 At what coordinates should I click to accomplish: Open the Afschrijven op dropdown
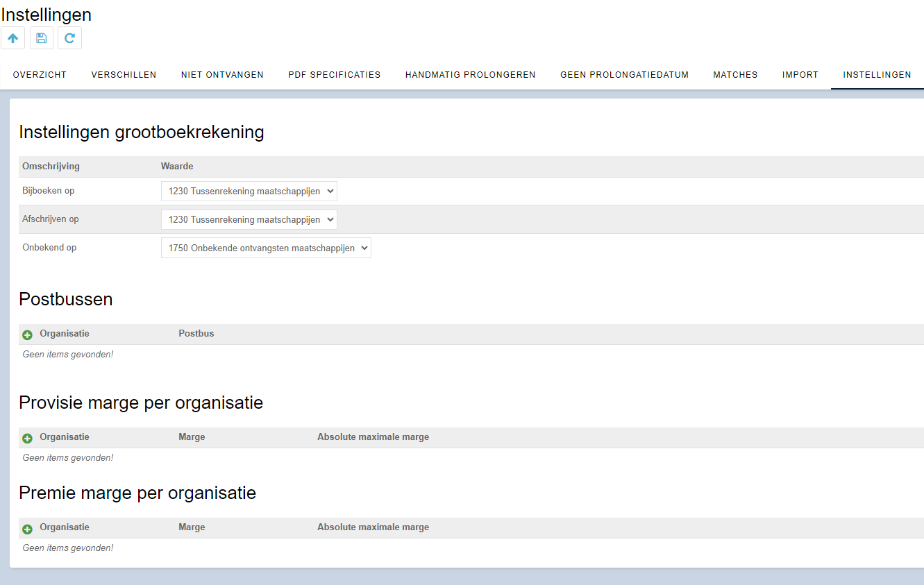click(249, 219)
